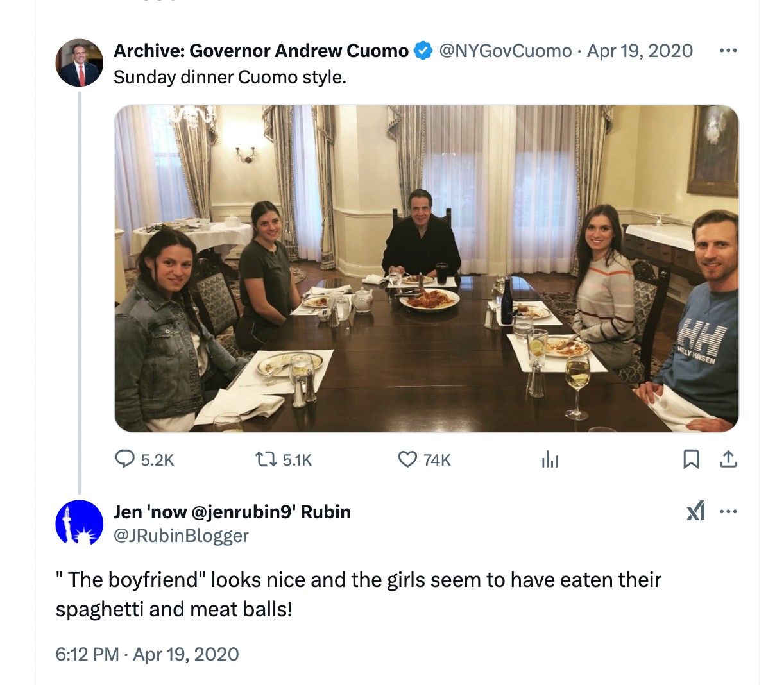784x685 pixels.
Task: Open the Statue of Liberty profile avatar
Action: 80,523
